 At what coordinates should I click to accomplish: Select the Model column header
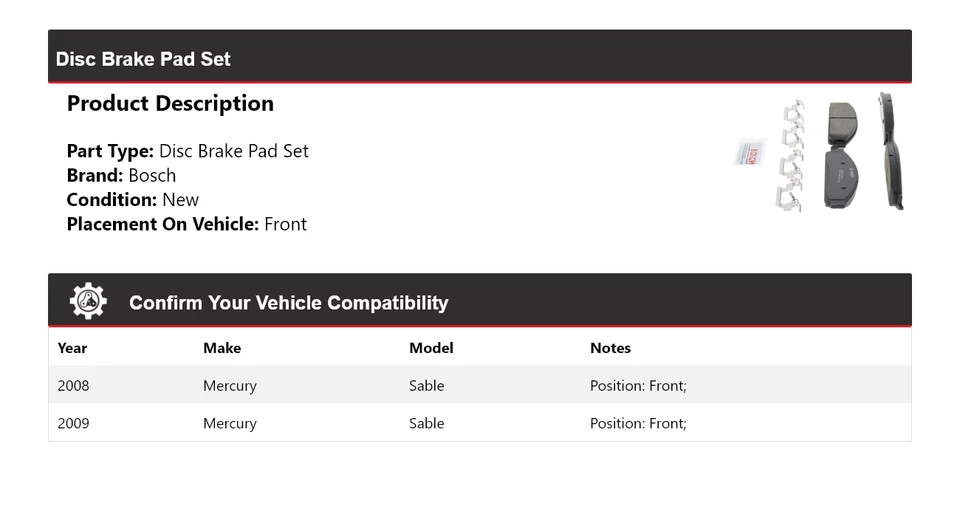[x=431, y=348]
